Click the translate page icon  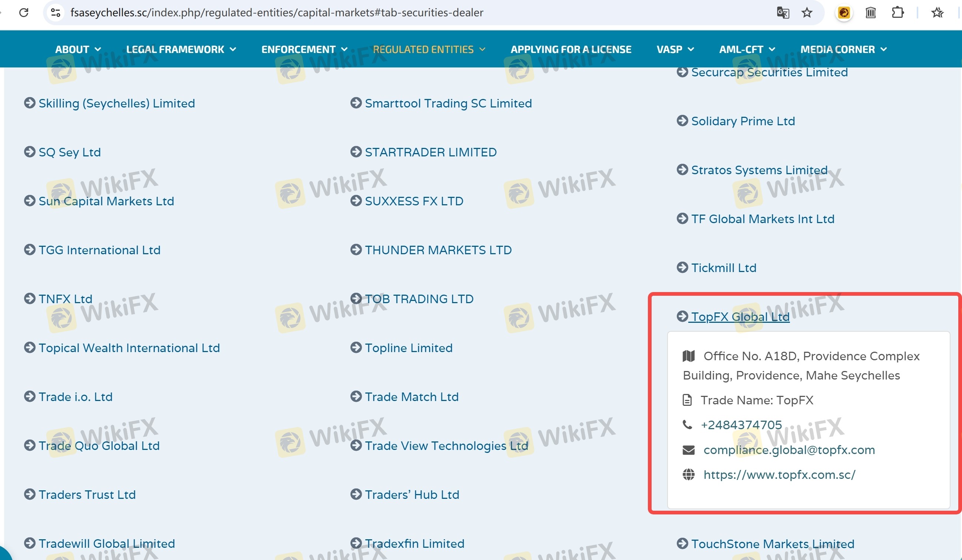coord(783,13)
